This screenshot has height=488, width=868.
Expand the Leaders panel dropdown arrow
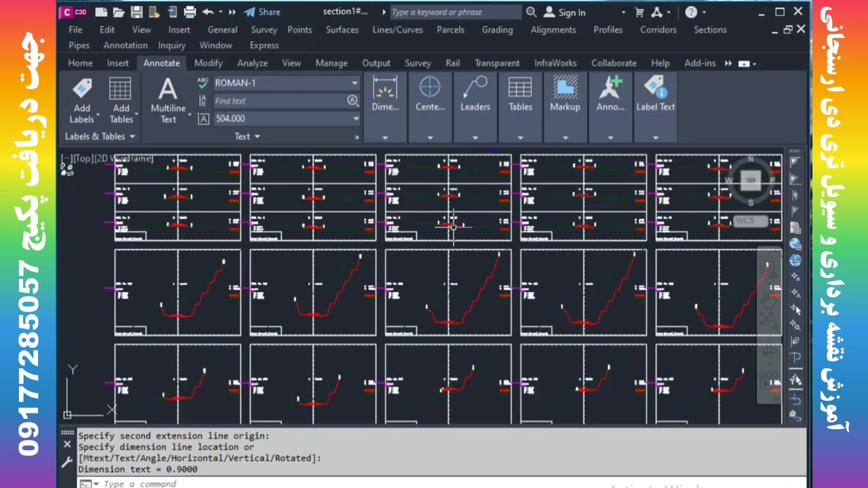[x=475, y=138]
